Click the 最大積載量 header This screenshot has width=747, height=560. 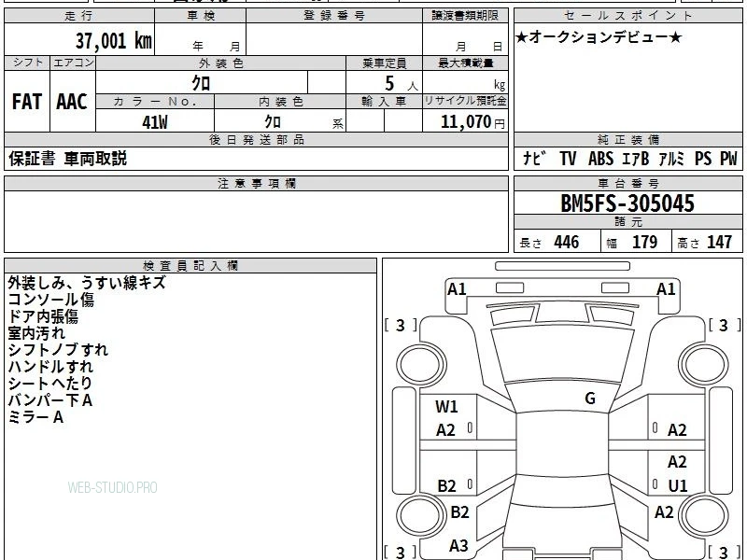click(465, 63)
